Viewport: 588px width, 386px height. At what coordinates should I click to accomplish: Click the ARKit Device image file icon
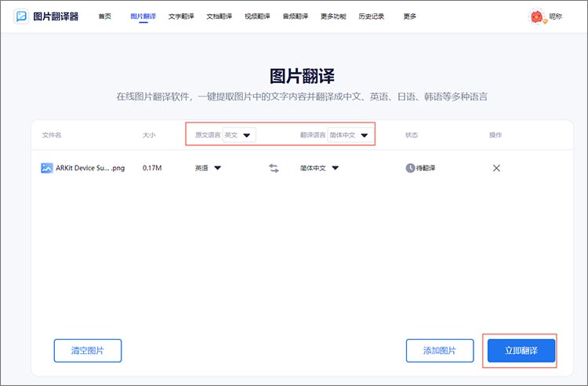coord(47,168)
